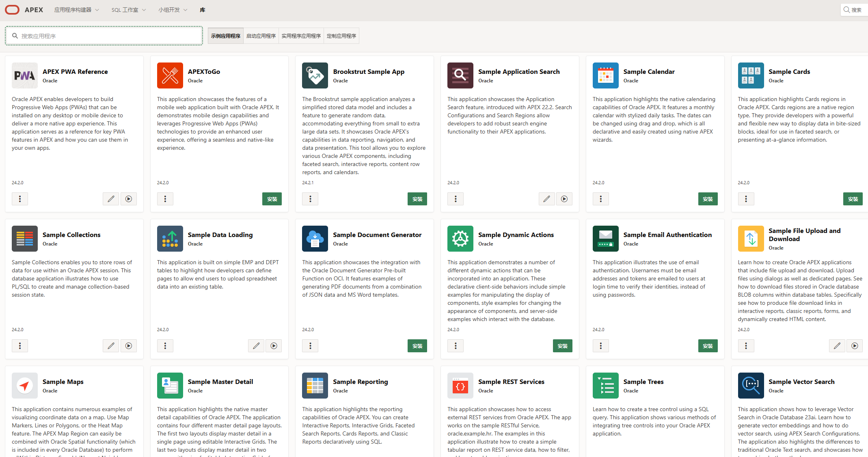Open actions menu for Sample Document Generator

[x=310, y=346]
